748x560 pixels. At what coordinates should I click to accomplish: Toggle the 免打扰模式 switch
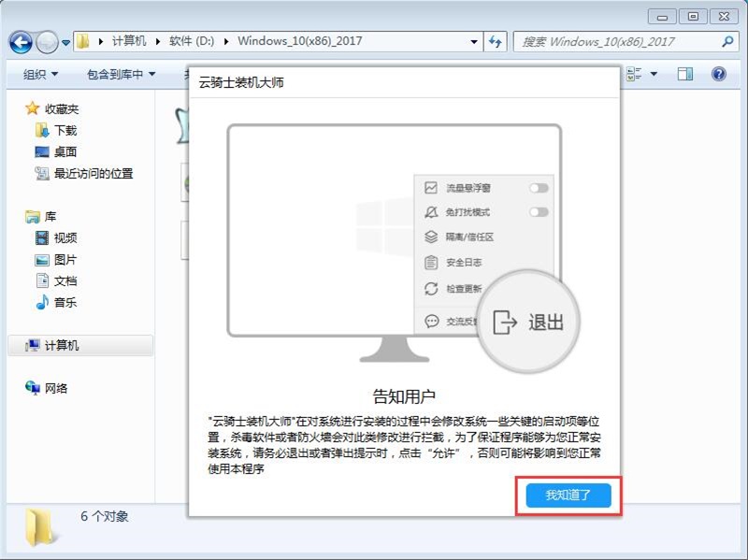pyautogui.click(x=539, y=212)
